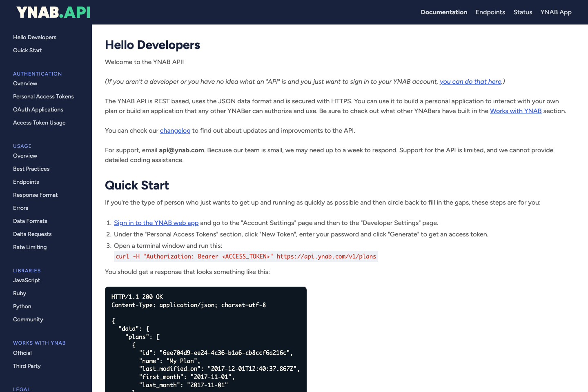This screenshot has height=392, width=588.
Task: View Delta Requests documentation
Action: coord(32,234)
